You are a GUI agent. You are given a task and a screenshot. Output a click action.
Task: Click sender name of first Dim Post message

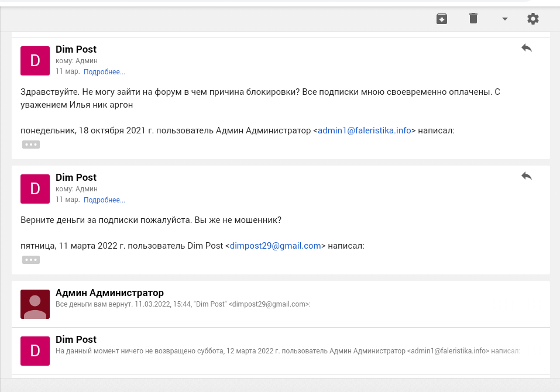pos(76,49)
